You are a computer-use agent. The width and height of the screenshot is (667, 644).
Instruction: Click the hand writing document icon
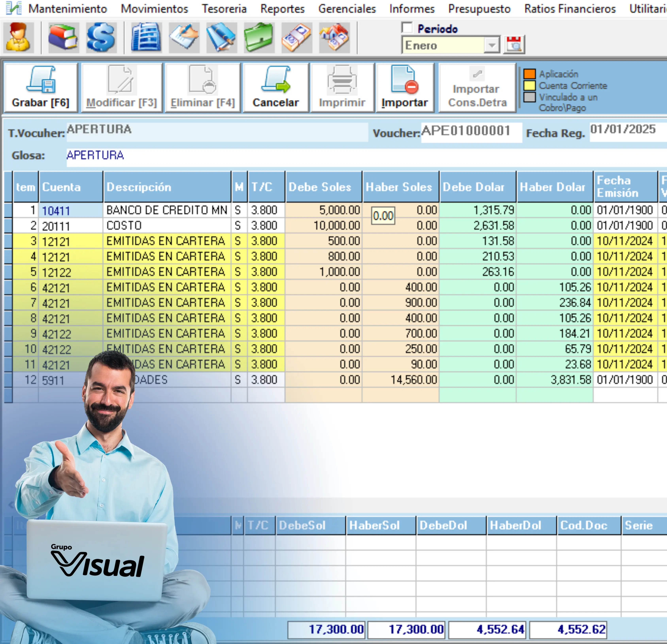[184, 37]
